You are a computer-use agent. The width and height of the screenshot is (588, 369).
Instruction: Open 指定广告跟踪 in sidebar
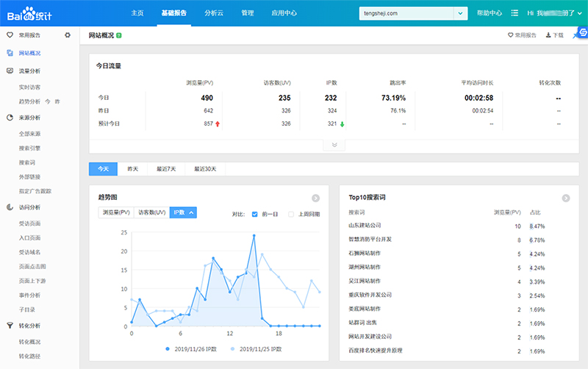[x=35, y=191]
